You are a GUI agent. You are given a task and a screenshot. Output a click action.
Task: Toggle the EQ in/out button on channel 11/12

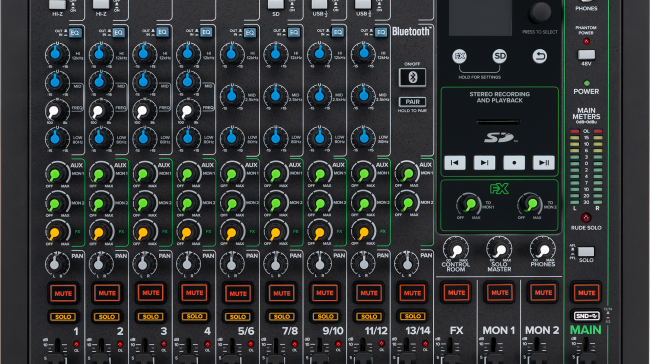click(x=381, y=32)
